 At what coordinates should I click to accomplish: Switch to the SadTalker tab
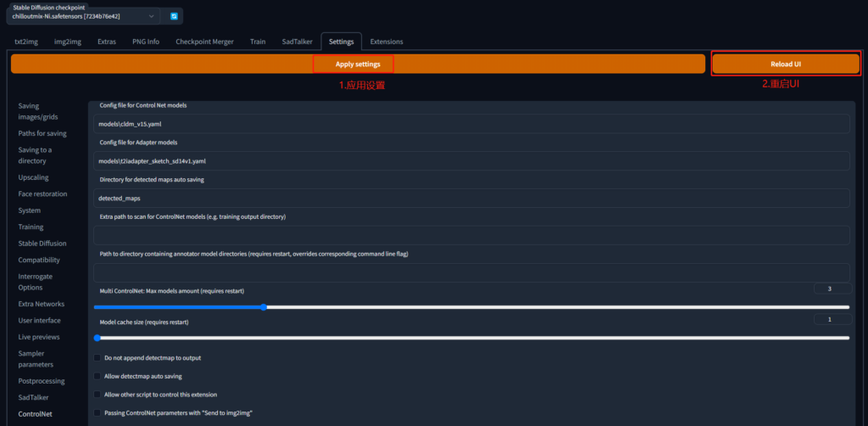point(297,42)
